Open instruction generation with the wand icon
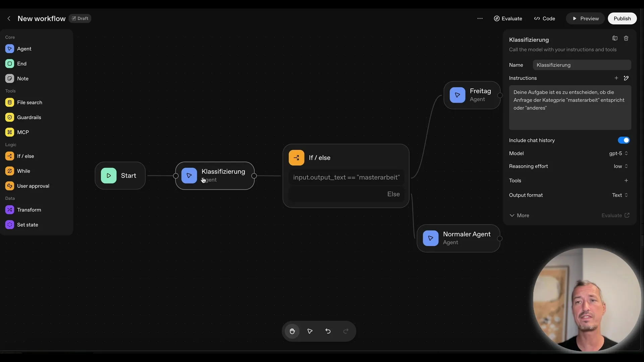 coord(627,78)
